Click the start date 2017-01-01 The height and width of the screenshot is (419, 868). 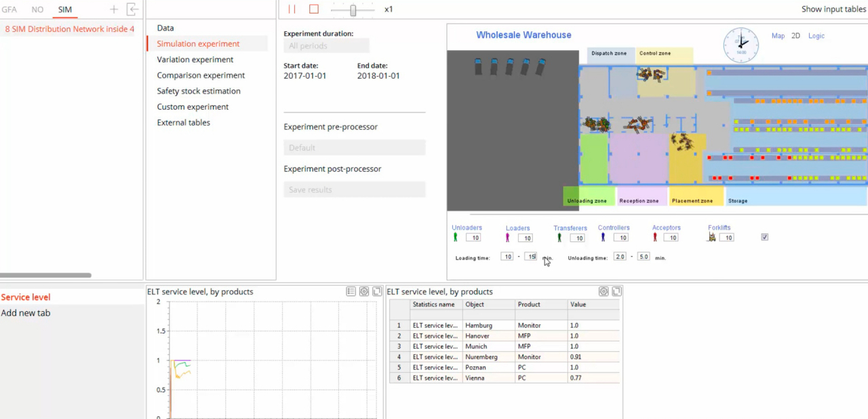click(305, 76)
